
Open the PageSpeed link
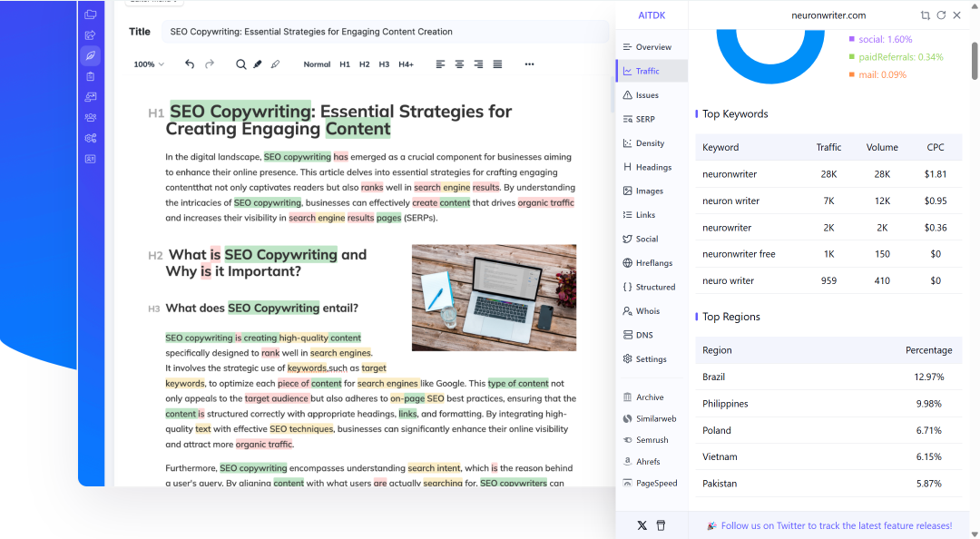coord(652,483)
